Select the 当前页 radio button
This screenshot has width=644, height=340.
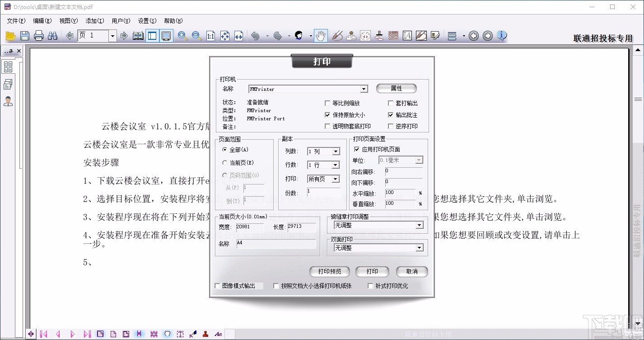225,162
